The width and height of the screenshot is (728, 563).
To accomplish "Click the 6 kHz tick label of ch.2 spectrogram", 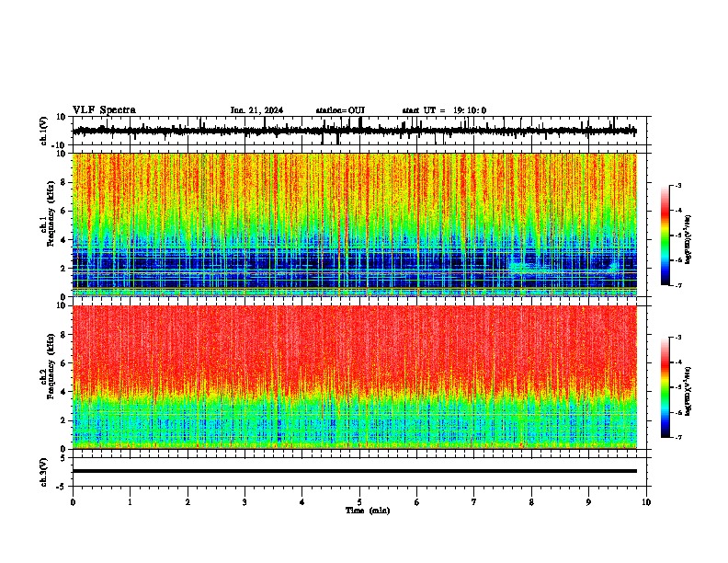I will click(x=63, y=363).
